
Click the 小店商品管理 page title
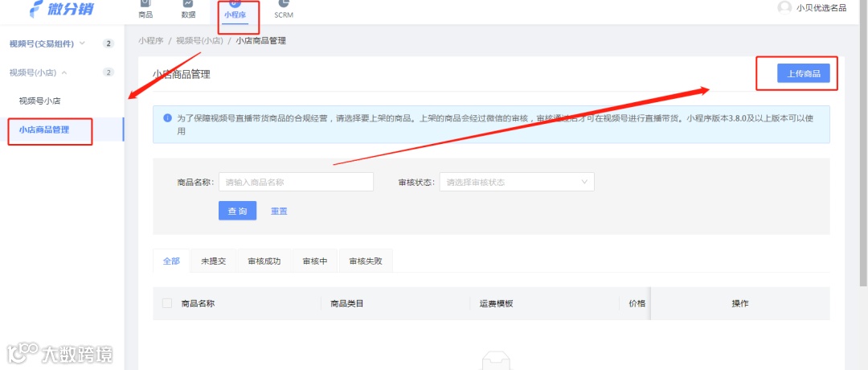[182, 74]
